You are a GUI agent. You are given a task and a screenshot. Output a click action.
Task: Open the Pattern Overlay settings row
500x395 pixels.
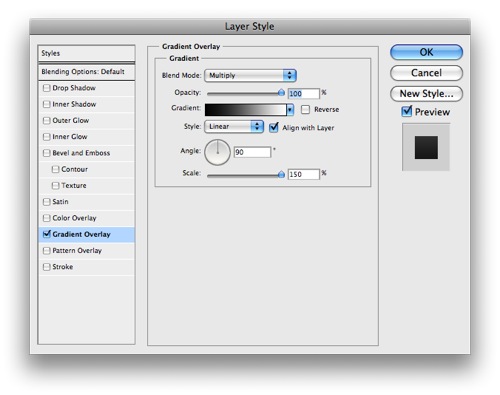pos(87,250)
